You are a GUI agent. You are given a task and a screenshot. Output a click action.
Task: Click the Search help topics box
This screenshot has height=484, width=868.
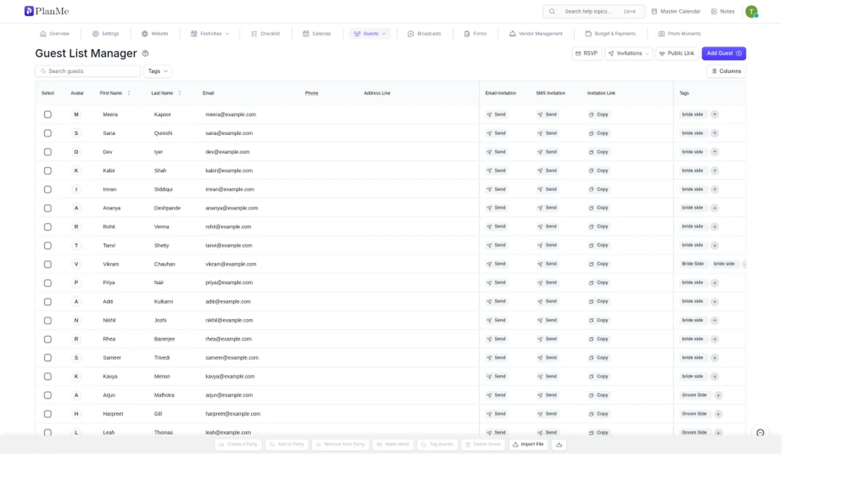coord(594,12)
